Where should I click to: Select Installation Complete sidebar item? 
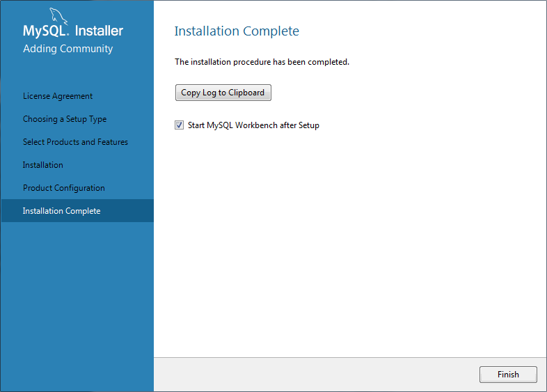point(77,211)
